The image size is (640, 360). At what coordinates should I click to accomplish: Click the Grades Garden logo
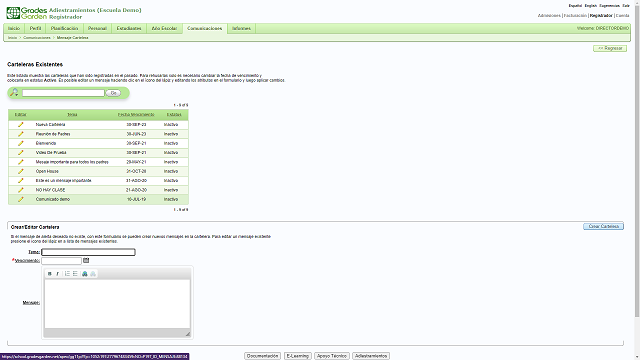tap(27, 13)
